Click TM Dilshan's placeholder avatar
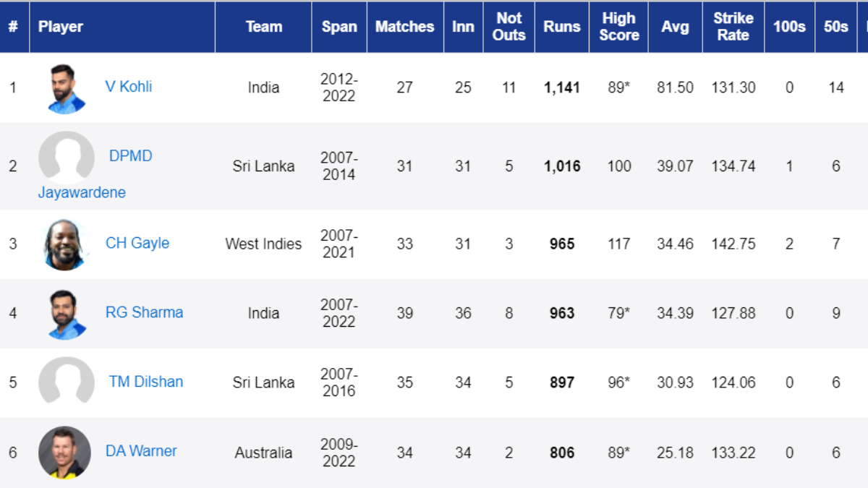868x488 pixels. (67, 382)
